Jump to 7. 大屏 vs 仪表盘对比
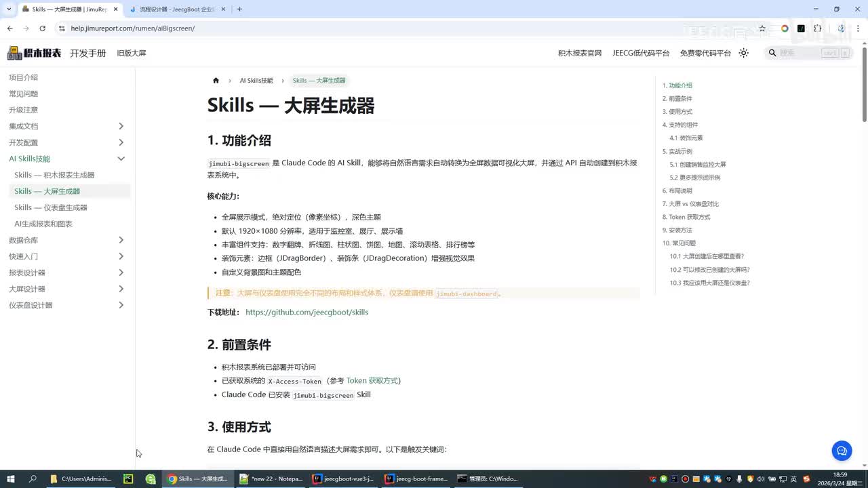 tap(690, 204)
